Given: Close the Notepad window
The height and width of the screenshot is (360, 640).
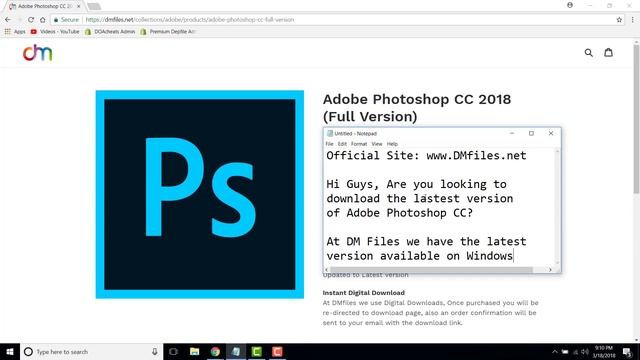Looking at the screenshot, I should tap(551, 133).
